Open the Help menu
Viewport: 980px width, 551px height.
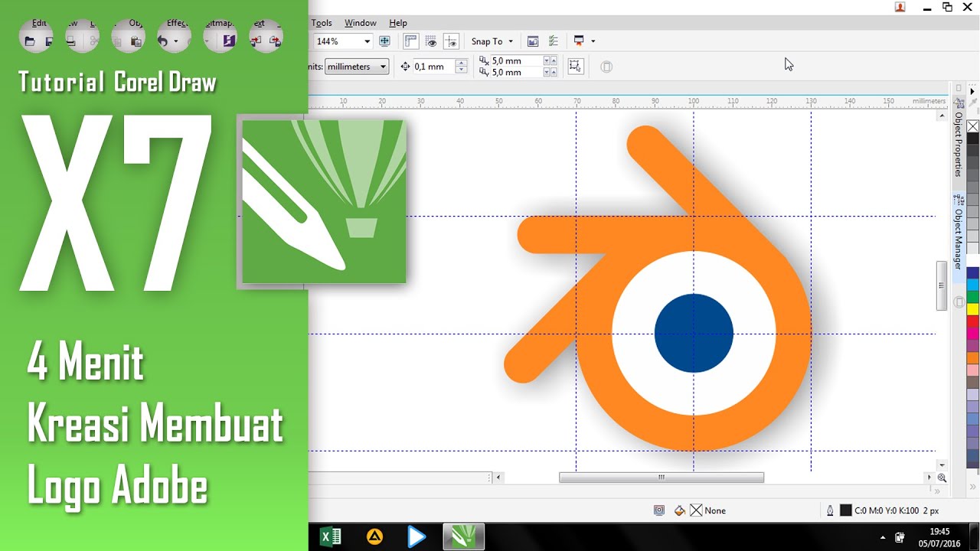pos(398,23)
